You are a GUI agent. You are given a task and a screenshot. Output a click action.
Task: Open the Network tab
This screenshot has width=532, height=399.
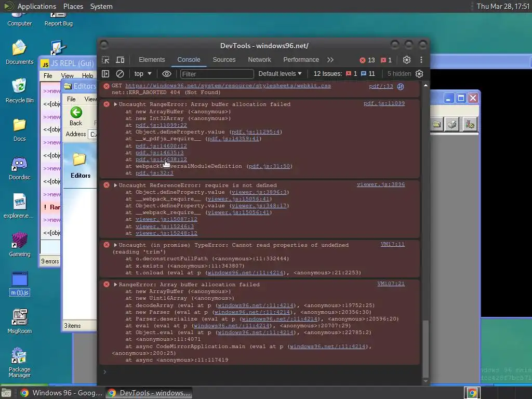[x=259, y=60]
